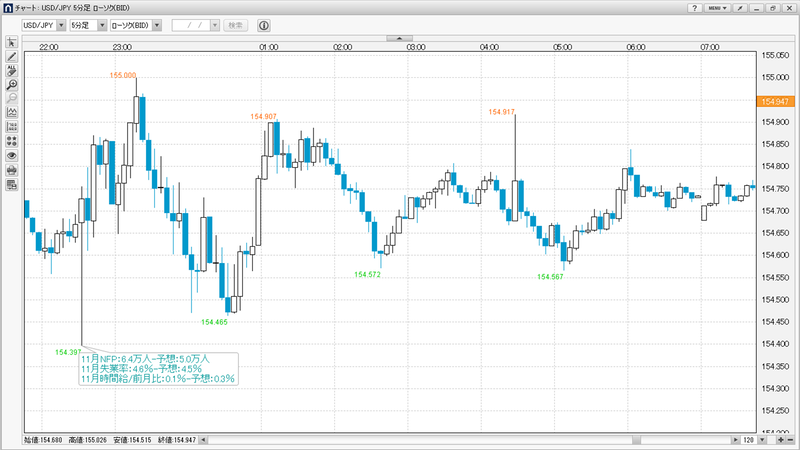Open the ローソク(BID) chart type dropdown
Viewport: 800px width, 450px height.
157,25
